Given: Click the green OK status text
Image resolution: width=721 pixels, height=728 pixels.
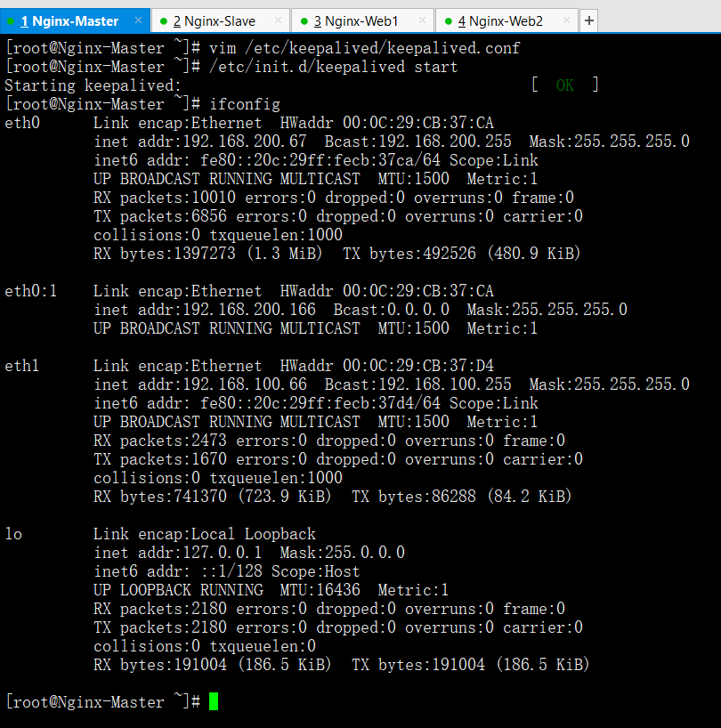Looking at the screenshot, I should (565, 85).
